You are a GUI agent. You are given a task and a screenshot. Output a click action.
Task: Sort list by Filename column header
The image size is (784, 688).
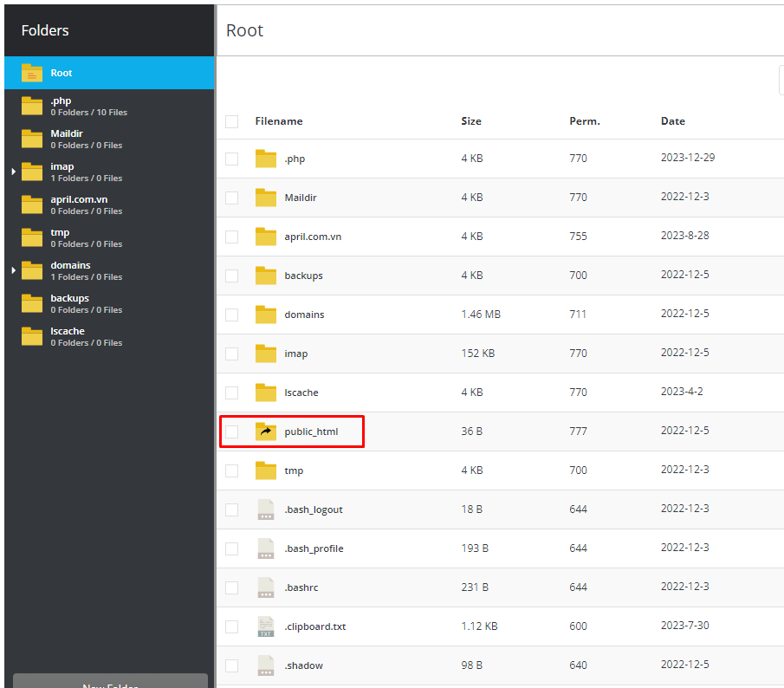278,121
